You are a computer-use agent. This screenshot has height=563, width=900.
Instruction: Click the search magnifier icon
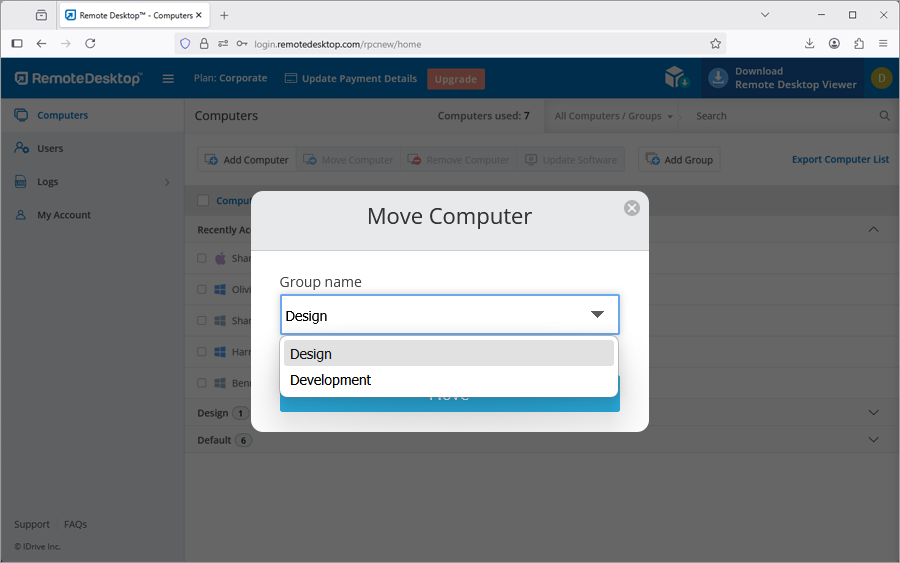coord(884,116)
